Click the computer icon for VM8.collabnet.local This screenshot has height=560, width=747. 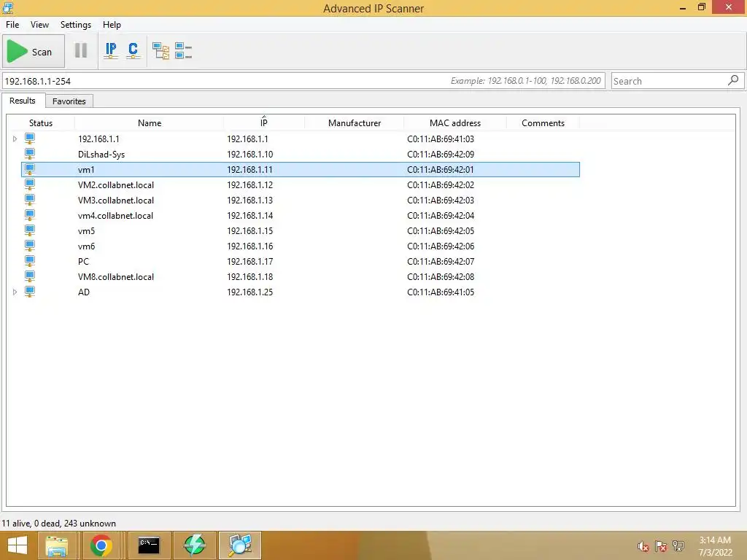click(x=29, y=276)
